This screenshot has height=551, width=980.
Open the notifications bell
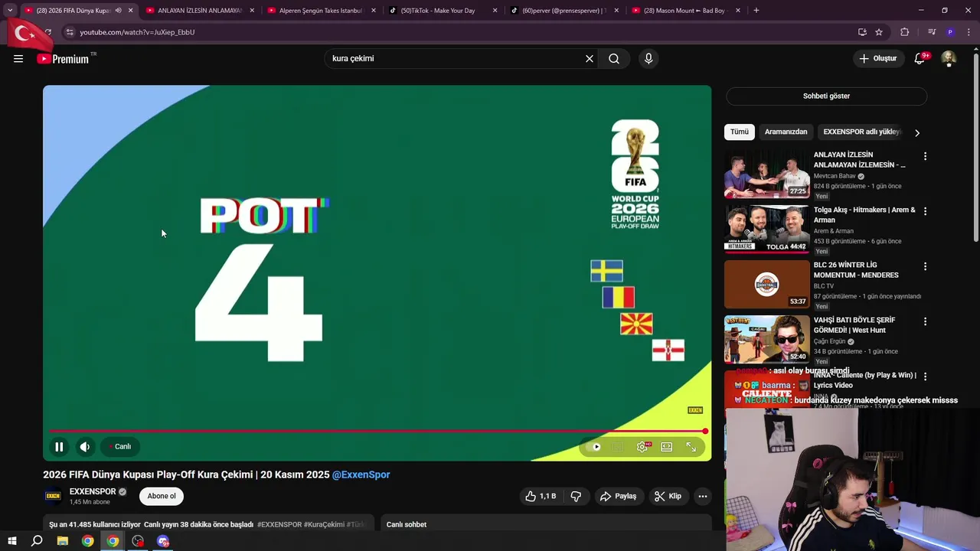point(920,58)
